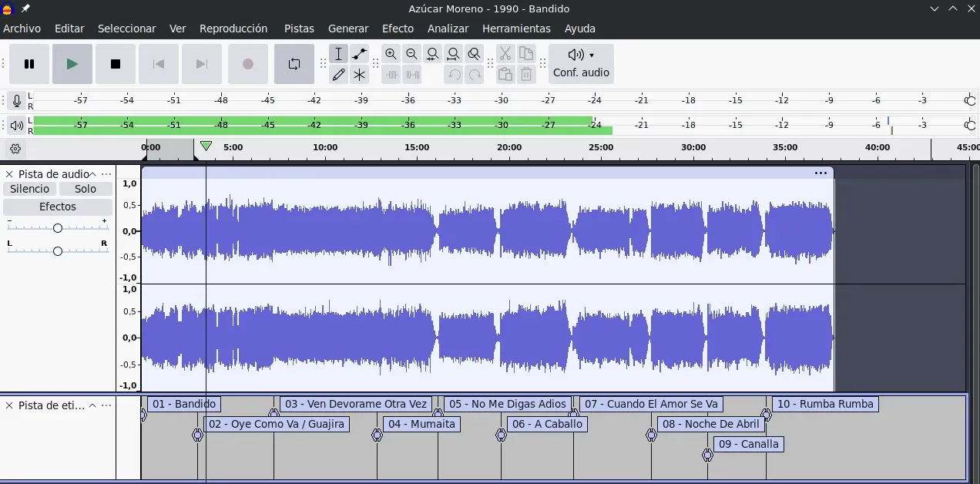
Task: Click the Cut scissors icon
Action: point(505,54)
